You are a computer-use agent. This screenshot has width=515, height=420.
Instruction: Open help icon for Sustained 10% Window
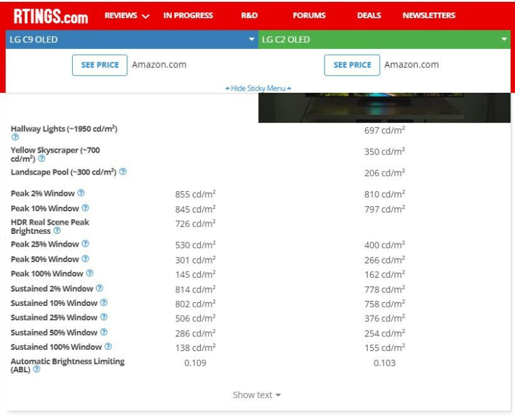pyautogui.click(x=104, y=302)
